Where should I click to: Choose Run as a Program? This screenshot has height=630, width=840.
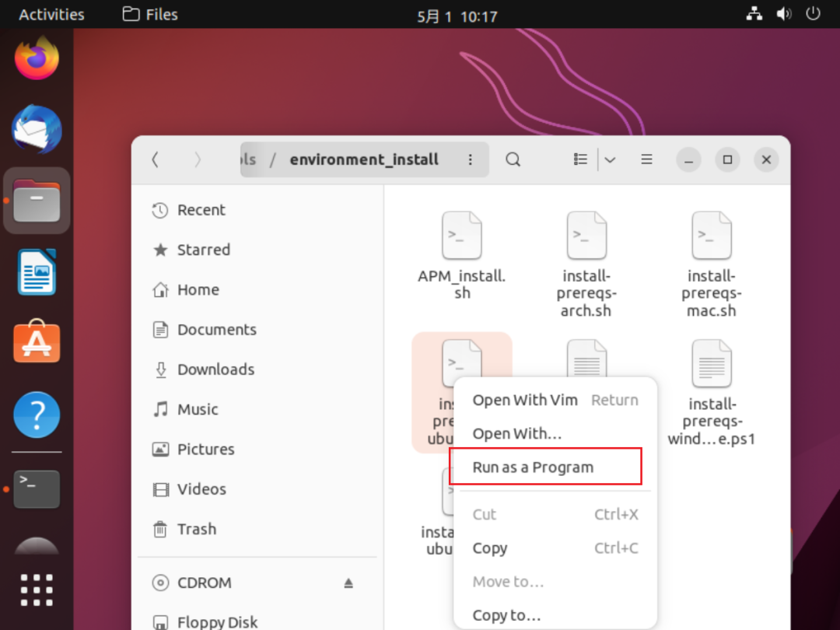click(x=555, y=467)
